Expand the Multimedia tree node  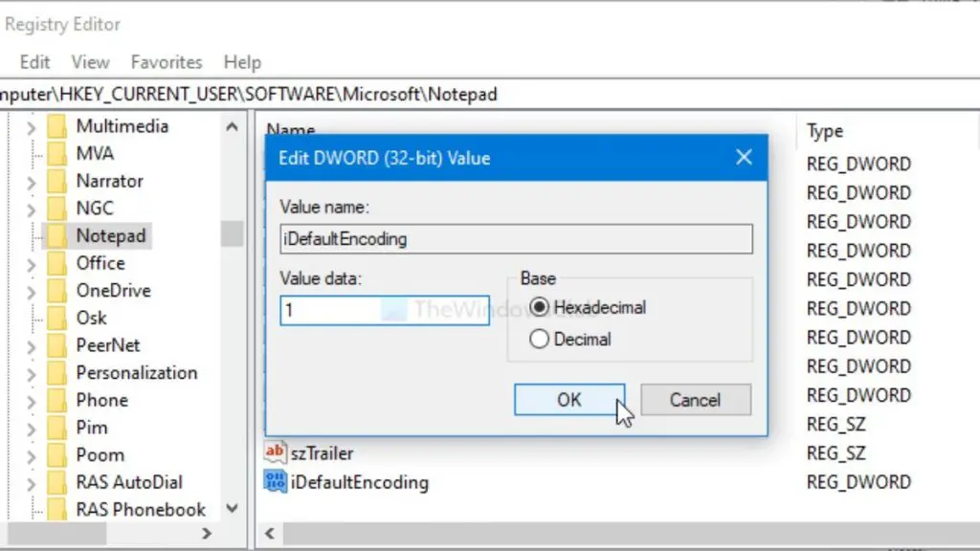pyautogui.click(x=32, y=128)
